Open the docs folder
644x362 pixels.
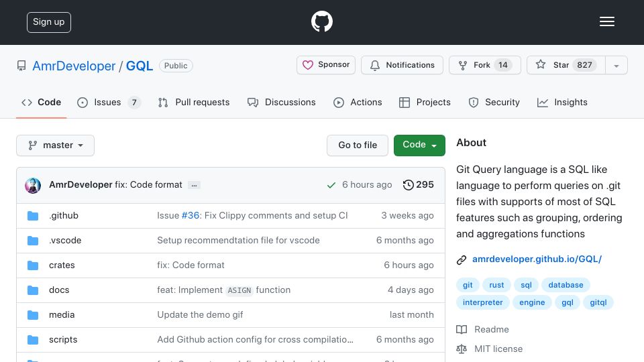coord(59,290)
